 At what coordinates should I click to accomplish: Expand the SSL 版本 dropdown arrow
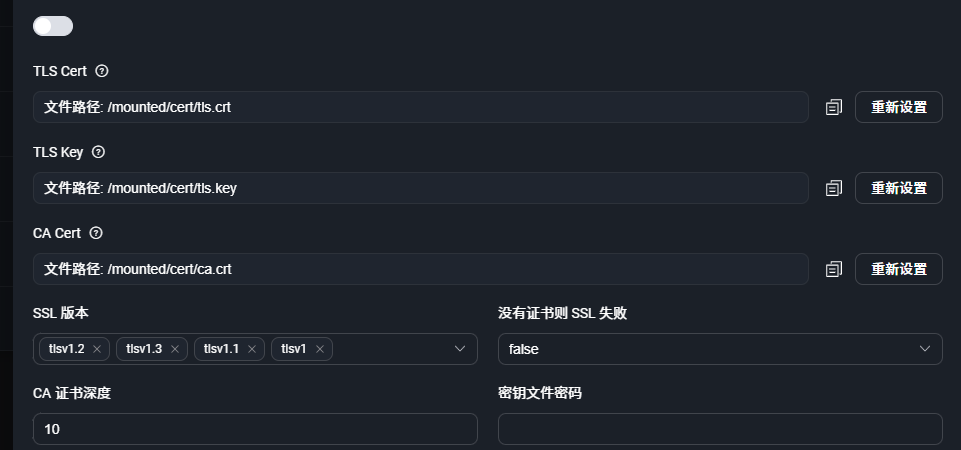pyautogui.click(x=460, y=348)
